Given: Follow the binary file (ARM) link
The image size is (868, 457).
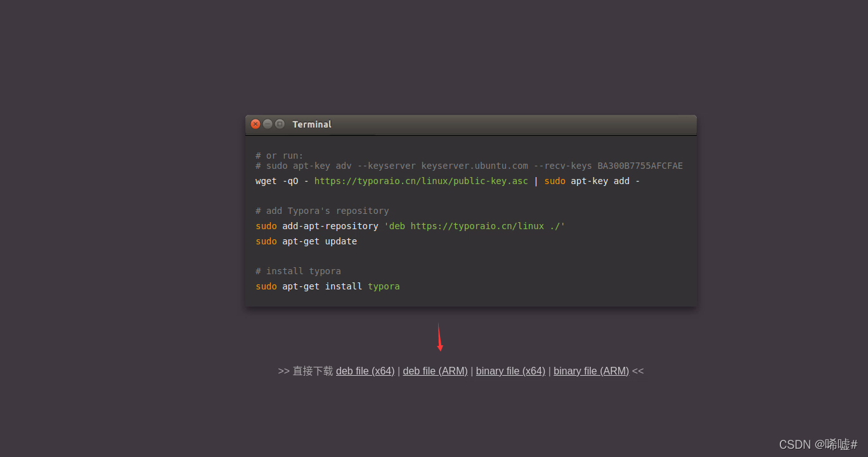Looking at the screenshot, I should point(591,371).
